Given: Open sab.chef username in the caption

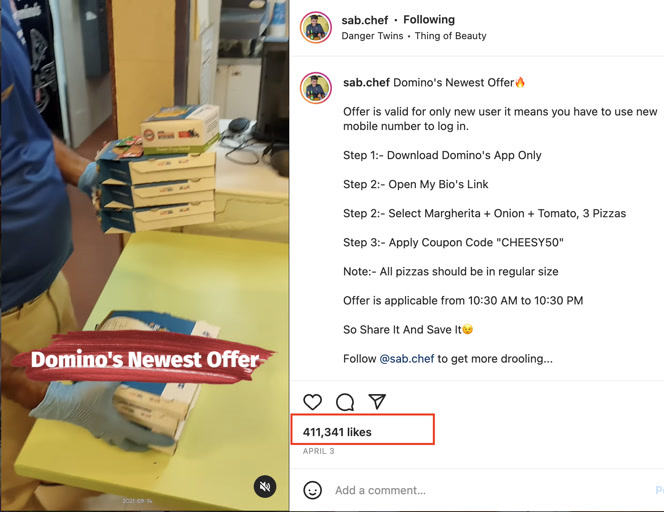Looking at the screenshot, I should 366,82.
